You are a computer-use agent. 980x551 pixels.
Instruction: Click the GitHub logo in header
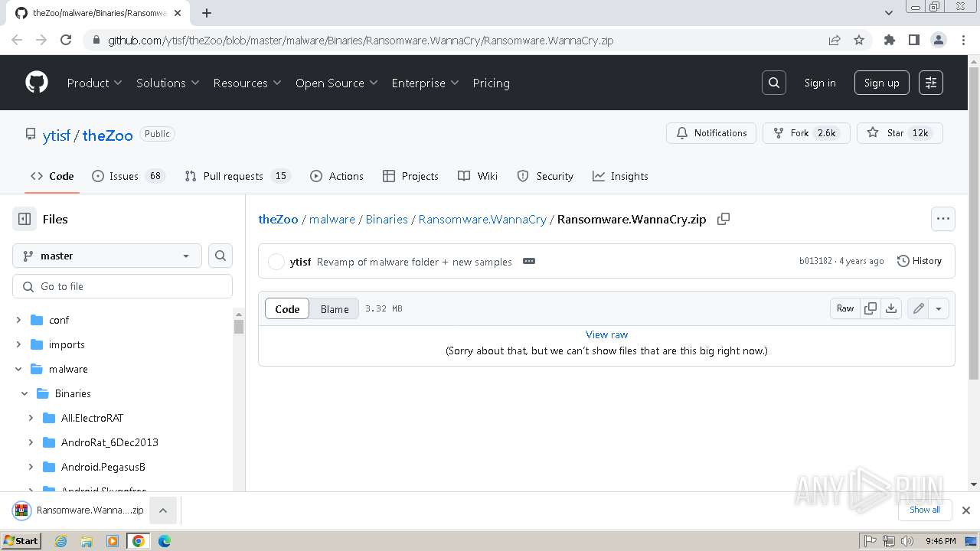point(37,83)
